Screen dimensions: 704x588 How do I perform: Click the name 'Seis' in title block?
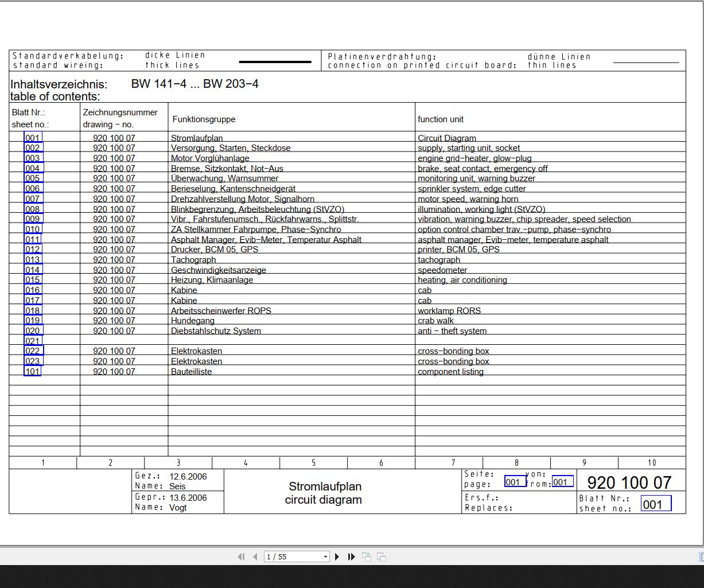(178, 486)
